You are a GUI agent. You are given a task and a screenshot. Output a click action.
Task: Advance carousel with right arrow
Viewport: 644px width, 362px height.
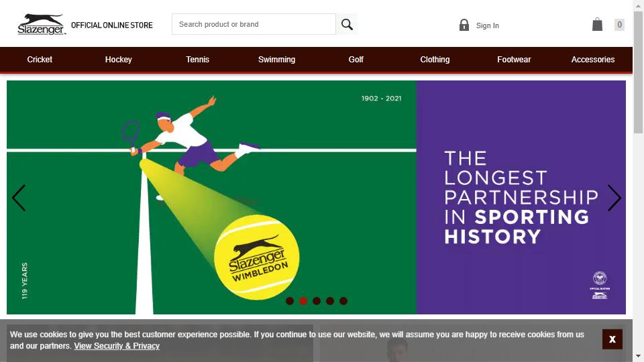[x=614, y=198]
